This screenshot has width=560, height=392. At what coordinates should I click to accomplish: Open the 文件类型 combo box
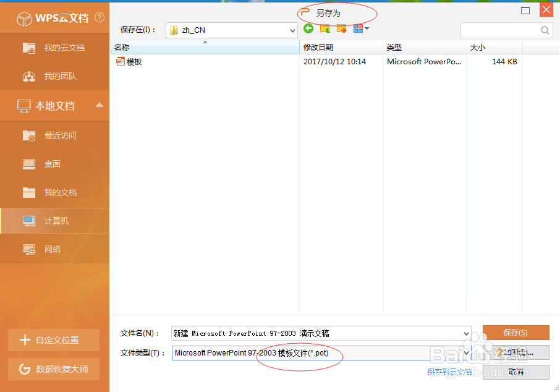pyautogui.click(x=321, y=353)
